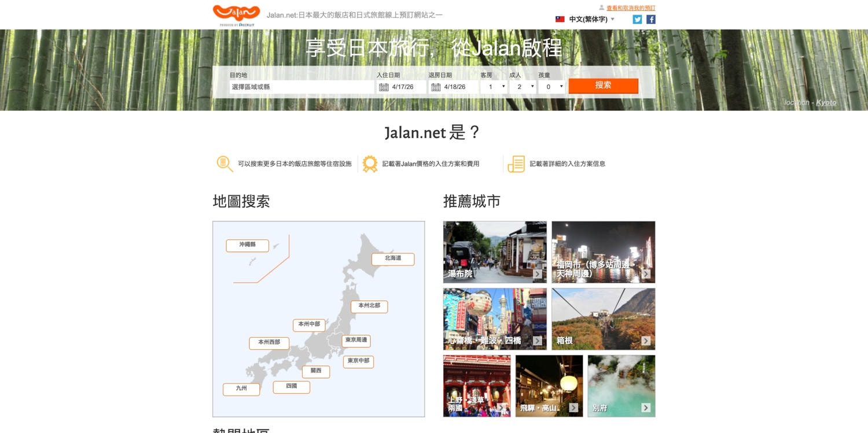868x433 pixels.
Task: Select 九州 on the map
Action: pos(241,389)
